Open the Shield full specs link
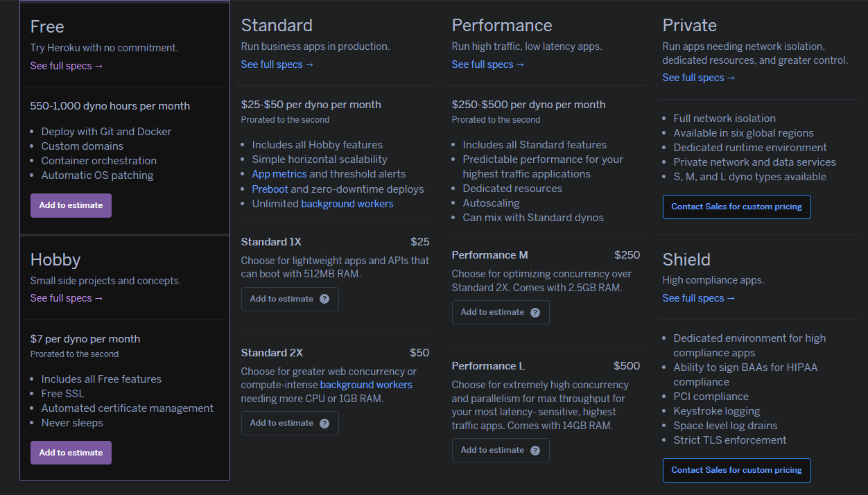This screenshot has height=495, width=868. [699, 297]
